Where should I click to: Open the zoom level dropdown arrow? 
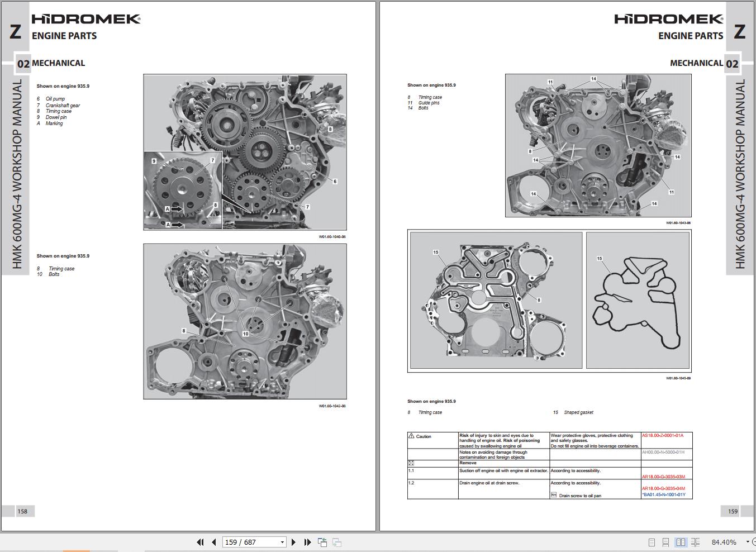(748, 542)
